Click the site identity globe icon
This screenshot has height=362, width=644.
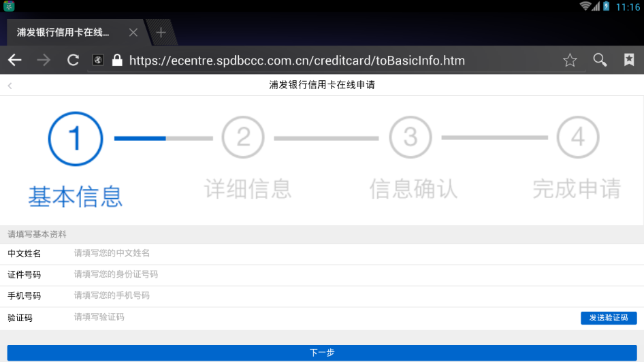[x=98, y=60]
